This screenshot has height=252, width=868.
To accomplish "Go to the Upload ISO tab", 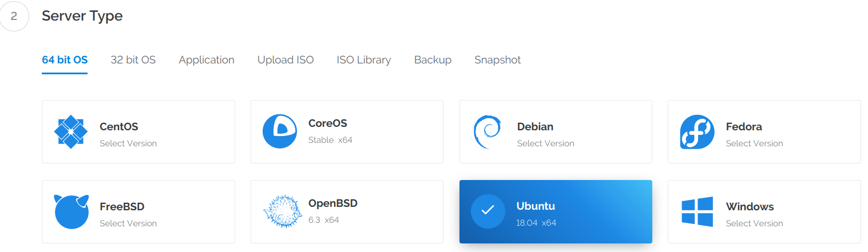I will pos(286,60).
